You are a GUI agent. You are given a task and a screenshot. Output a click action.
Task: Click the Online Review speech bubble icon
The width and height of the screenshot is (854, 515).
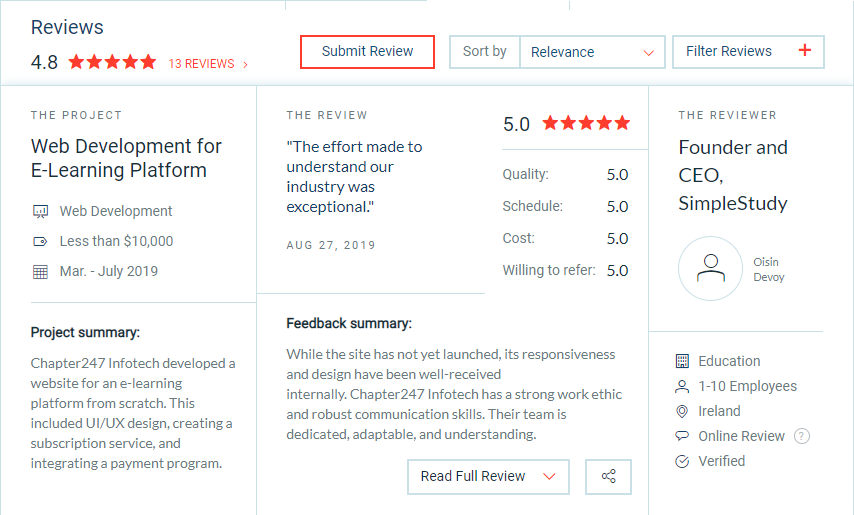pyautogui.click(x=683, y=436)
